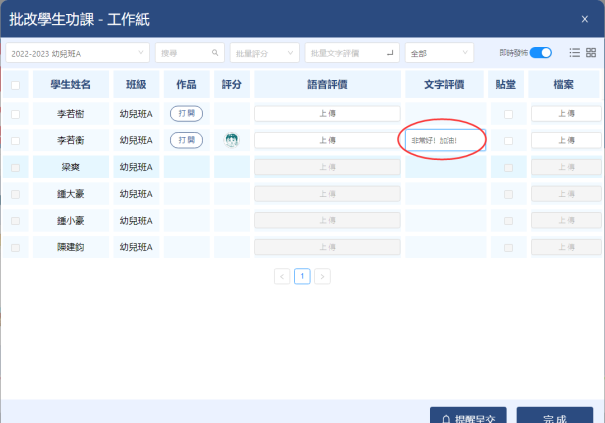
Task: Click the rating sticker icon in second row
Action: 231,140
